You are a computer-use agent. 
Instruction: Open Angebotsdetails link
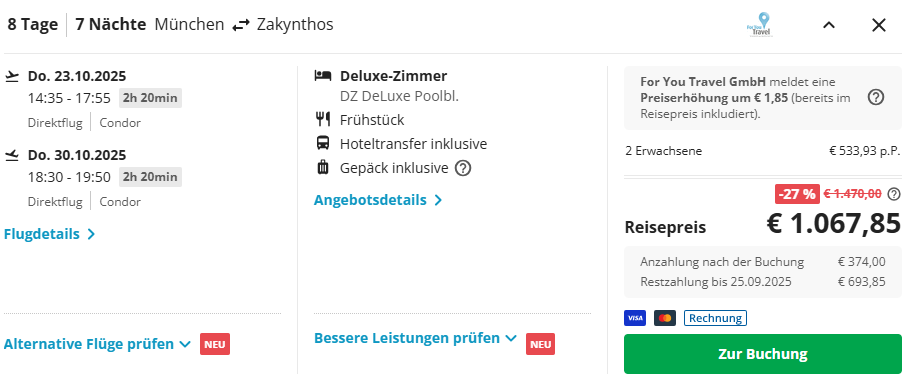(x=378, y=200)
